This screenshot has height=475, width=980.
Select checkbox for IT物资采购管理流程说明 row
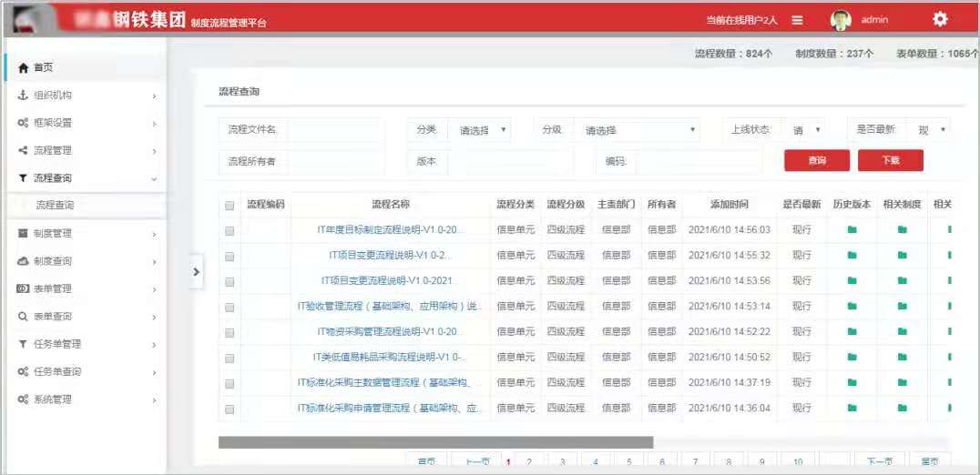[x=230, y=333]
